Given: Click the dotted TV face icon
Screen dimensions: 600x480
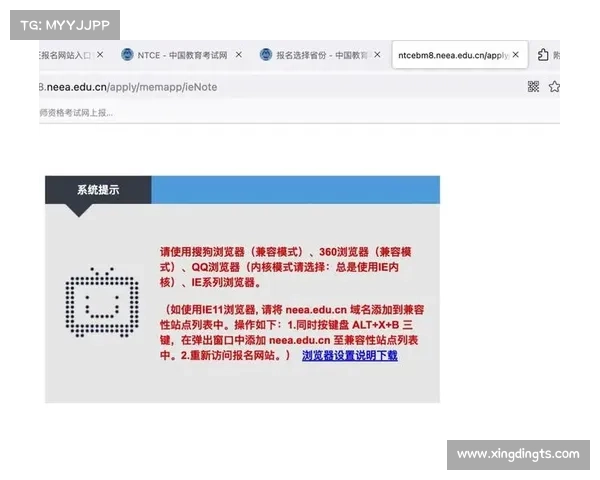Looking at the screenshot, I should pos(97,302).
